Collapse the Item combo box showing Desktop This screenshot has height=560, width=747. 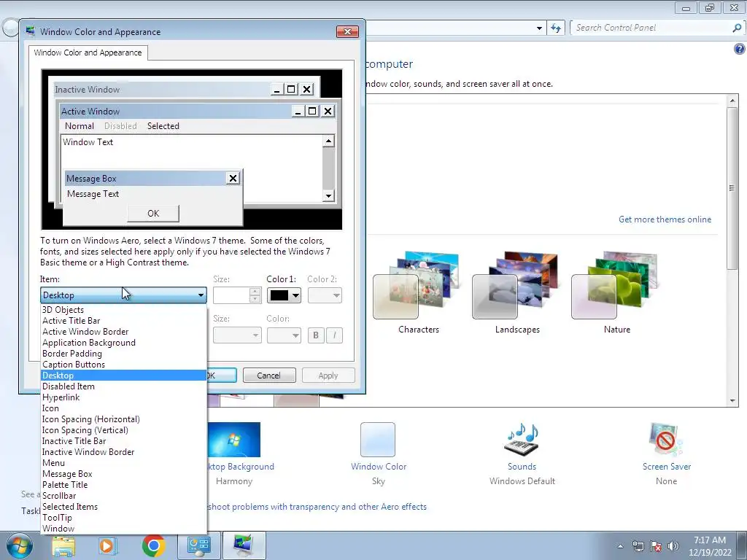(x=123, y=295)
